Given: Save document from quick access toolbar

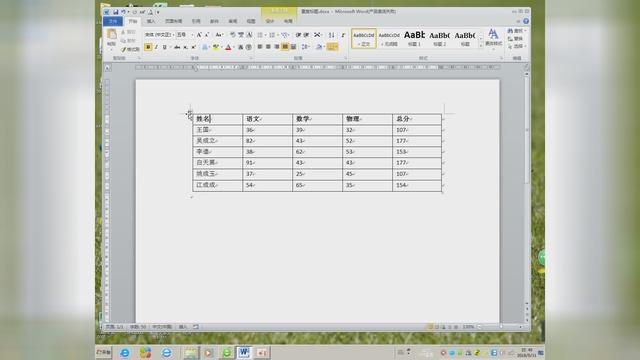Looking at the screenshot, I should pyautogui.click(x=116, y=12).
